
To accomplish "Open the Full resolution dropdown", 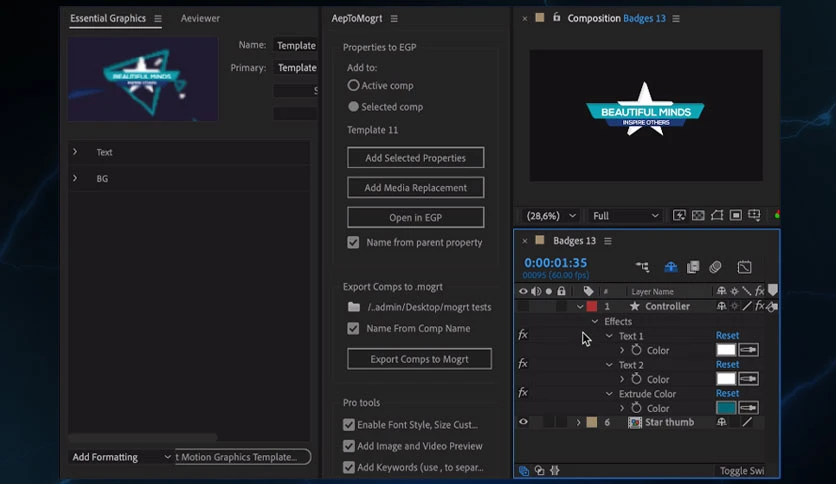I will (x=625, y=216).
